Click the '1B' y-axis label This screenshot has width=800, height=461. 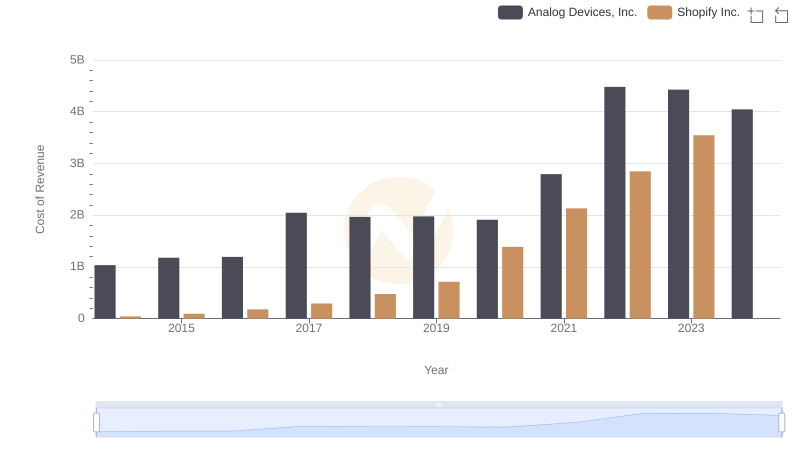click(x=77, y=266)
